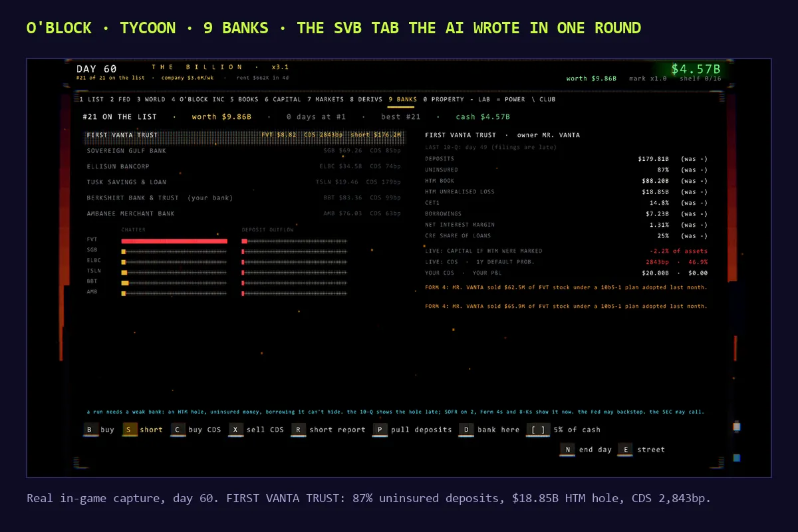Select the active 9 BANKS tab

[x=402, y=99]
